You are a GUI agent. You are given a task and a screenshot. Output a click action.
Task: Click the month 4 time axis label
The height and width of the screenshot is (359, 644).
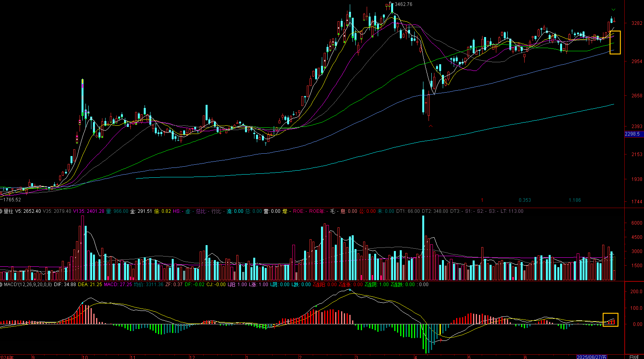point(416,357)
